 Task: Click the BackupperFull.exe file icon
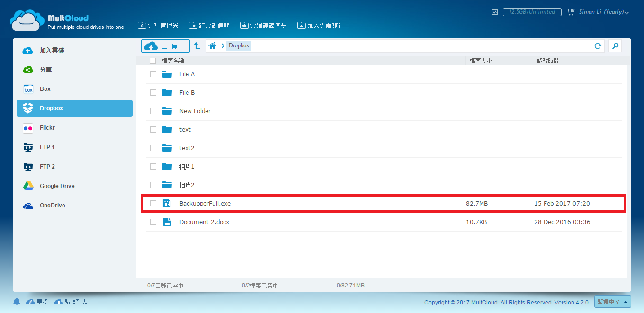[x=167, y=204]
